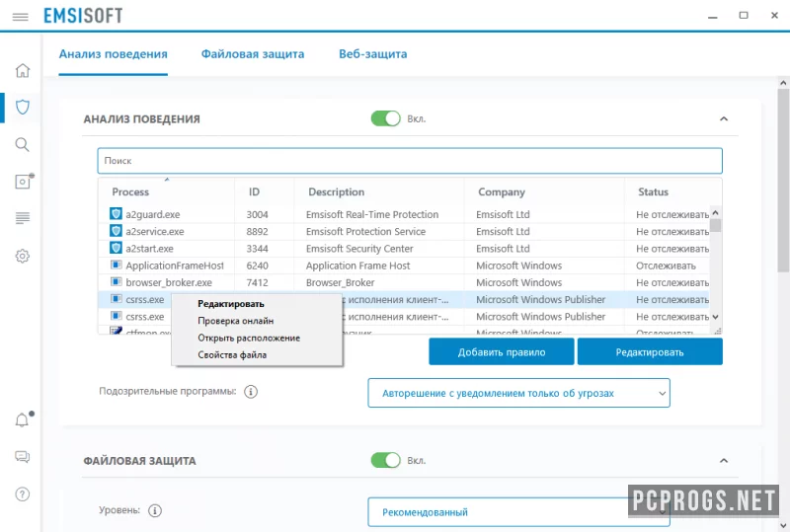Click the Добавить правило button
The image size is (790, 532).
(502, 351)
